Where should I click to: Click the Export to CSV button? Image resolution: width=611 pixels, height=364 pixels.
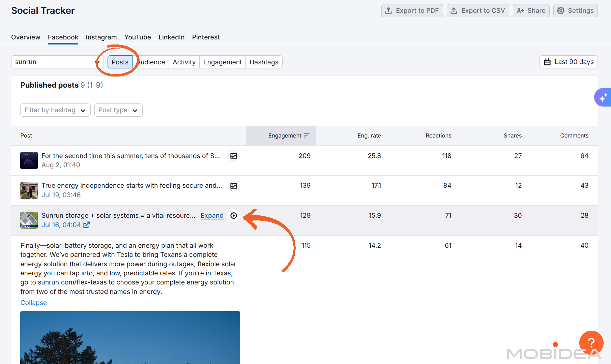point(478,10)
